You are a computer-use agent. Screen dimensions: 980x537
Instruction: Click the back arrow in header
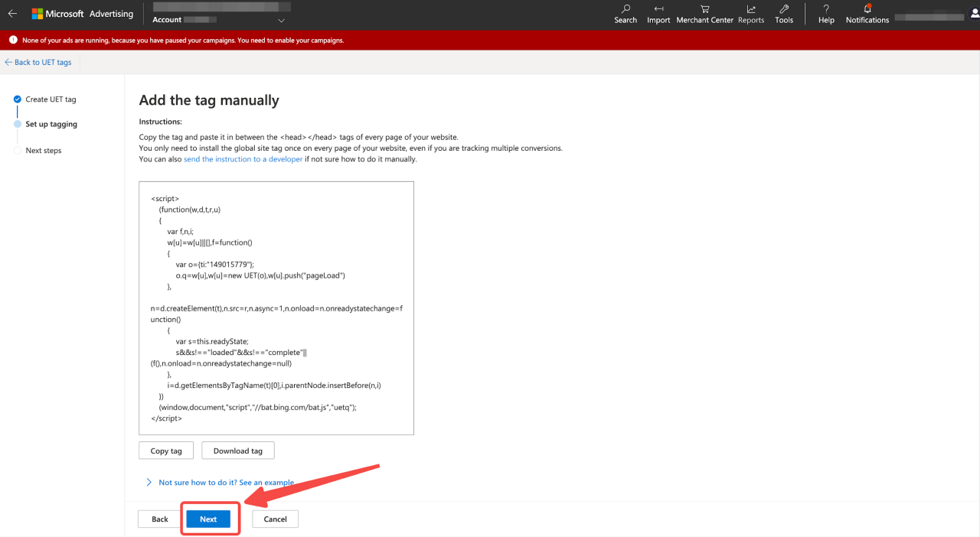(12, 14)
